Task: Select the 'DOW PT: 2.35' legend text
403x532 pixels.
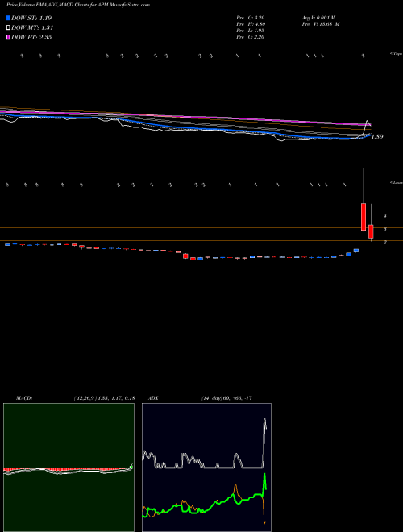Action: (x=31, y=37)
